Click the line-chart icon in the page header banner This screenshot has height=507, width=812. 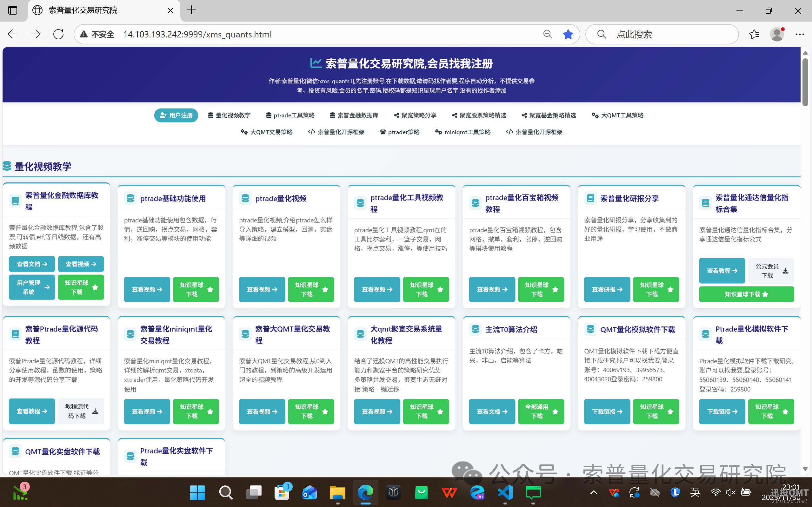click(316, 63)
